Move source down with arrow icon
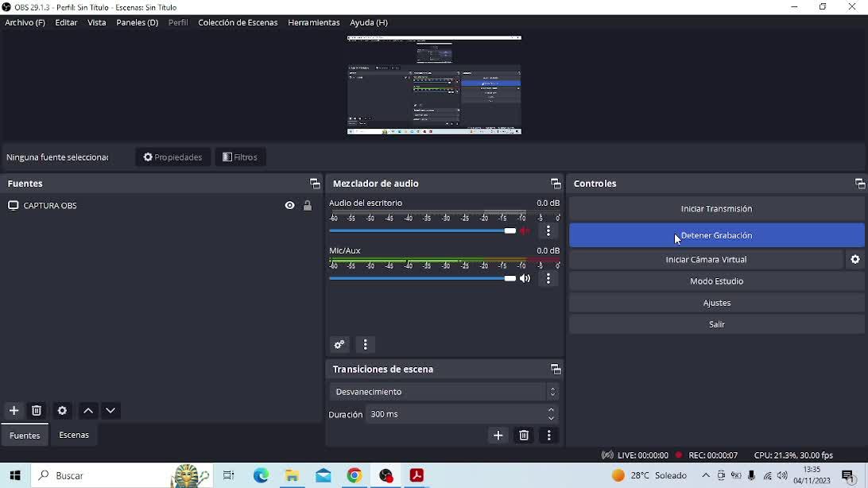 coord(110,411)
